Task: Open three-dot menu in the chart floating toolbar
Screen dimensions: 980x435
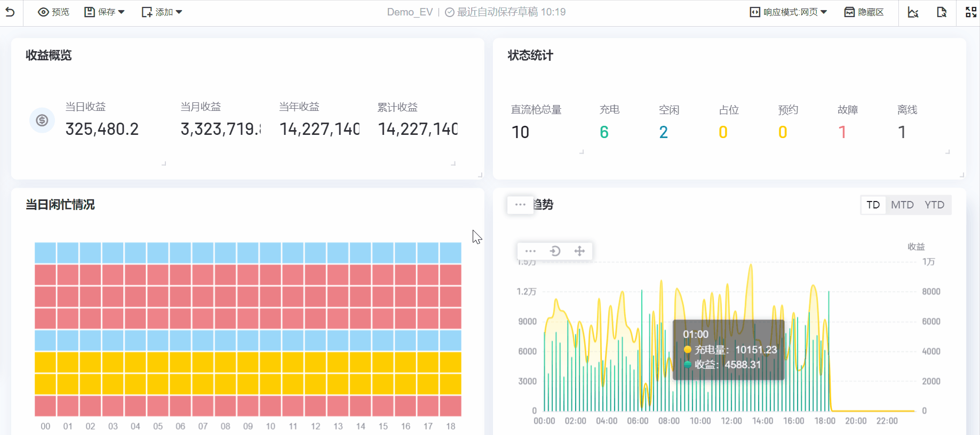Action: click(530, 251)
